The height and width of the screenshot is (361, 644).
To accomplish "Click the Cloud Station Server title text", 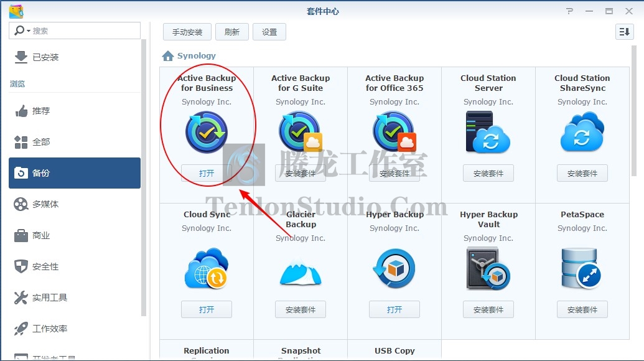I will (488, 83).
